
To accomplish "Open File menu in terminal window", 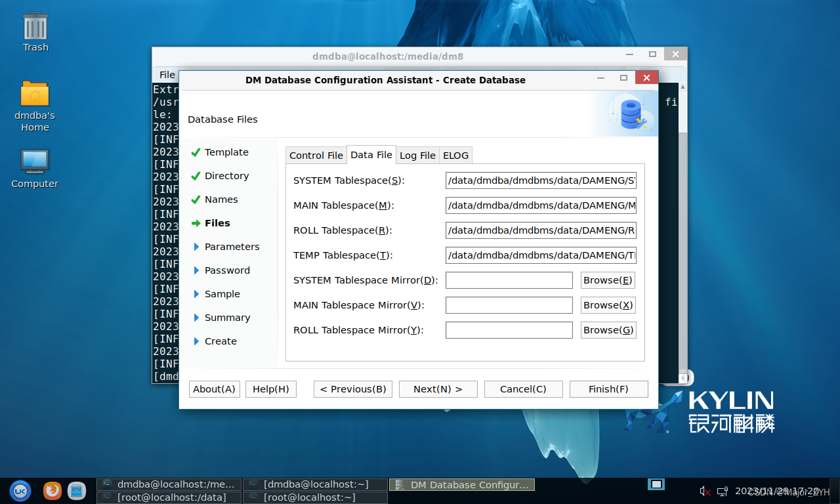I will coord(167,75).
